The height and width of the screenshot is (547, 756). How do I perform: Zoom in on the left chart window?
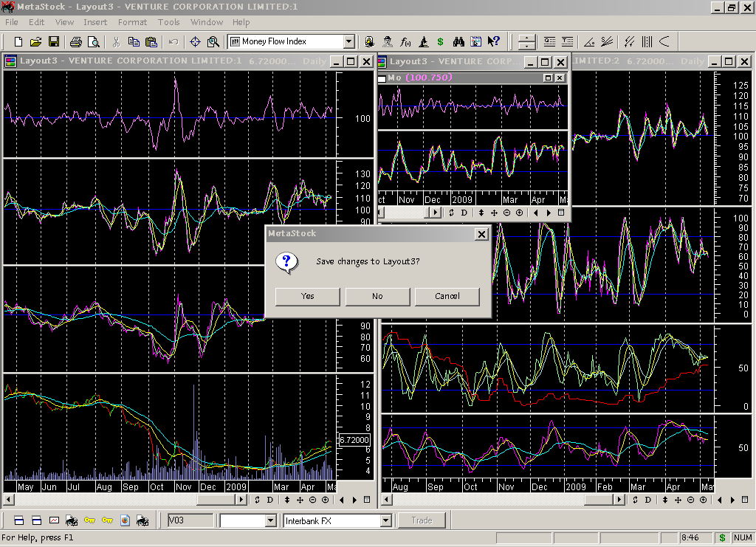click(326, 500)
